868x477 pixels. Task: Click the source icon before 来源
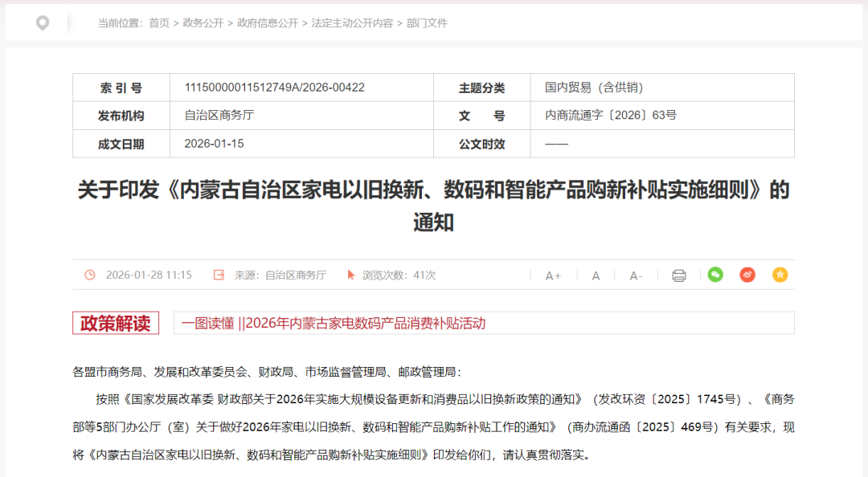(219, 275)
